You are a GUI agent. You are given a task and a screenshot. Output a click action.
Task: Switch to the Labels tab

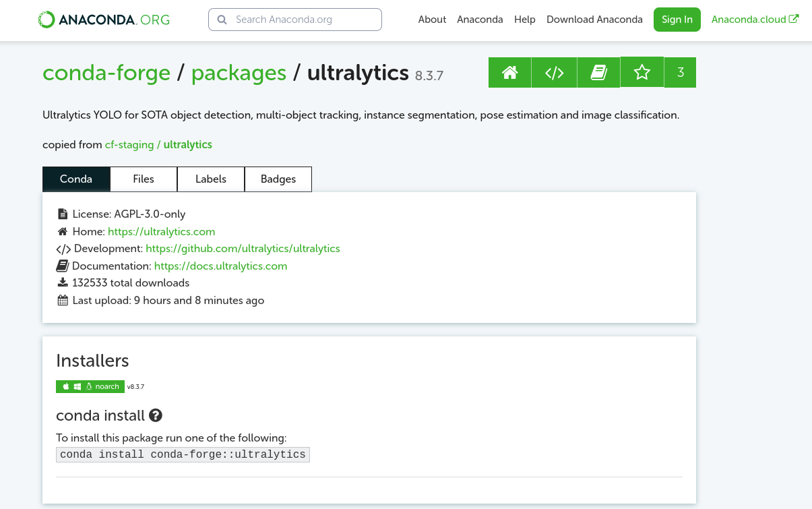tap(211, 179)
